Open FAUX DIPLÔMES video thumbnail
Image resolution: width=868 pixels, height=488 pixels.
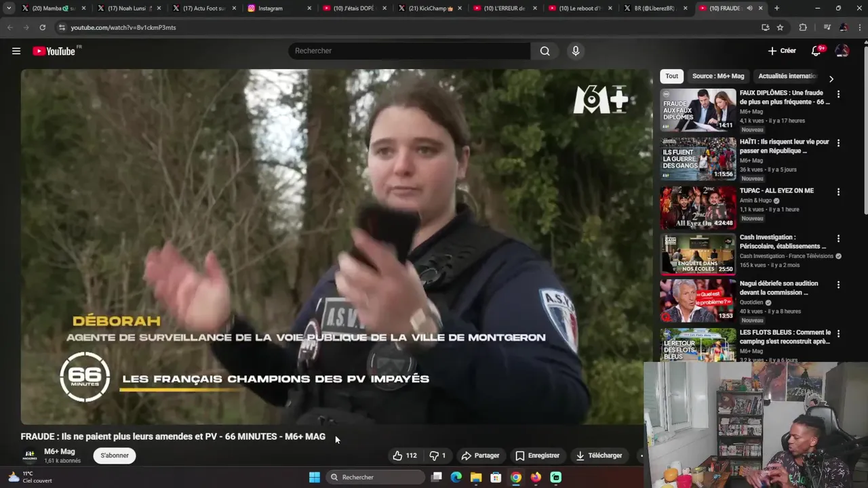coord(698,110)
